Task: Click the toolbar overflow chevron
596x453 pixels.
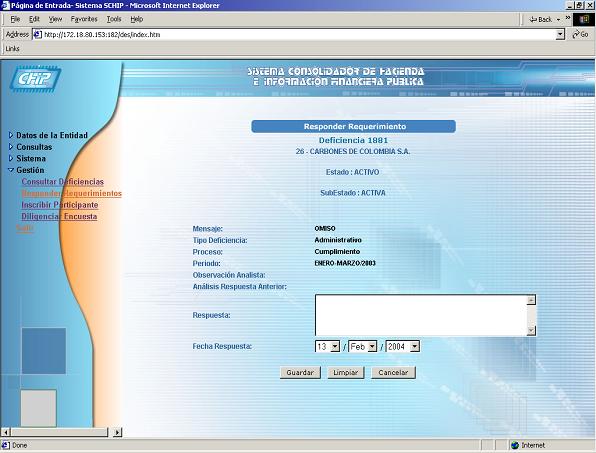Action: (567, 18)
